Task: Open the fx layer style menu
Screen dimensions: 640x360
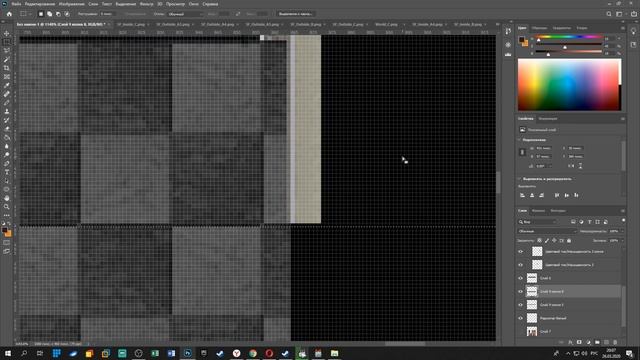Action: pos(570,342)
